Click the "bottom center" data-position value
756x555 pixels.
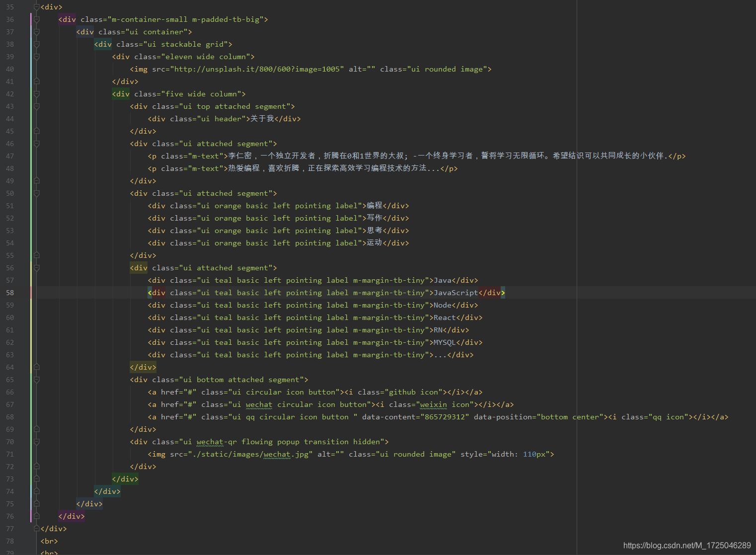tap(570, 417)
